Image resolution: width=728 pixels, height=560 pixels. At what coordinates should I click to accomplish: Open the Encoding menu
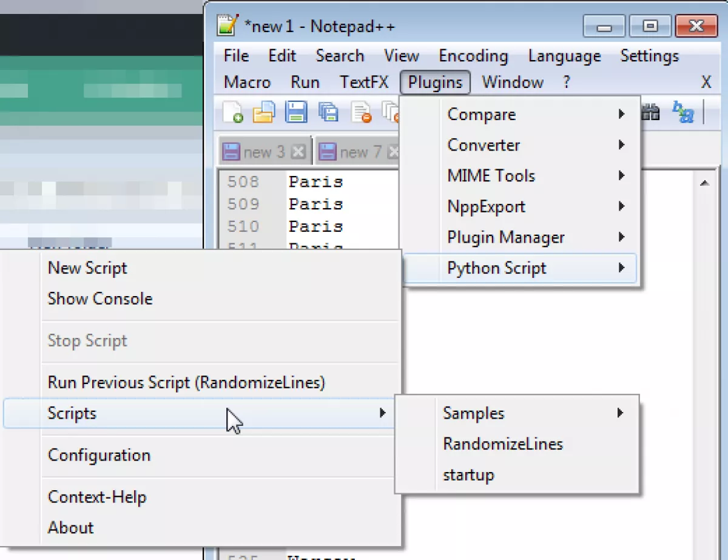[473, 56]
